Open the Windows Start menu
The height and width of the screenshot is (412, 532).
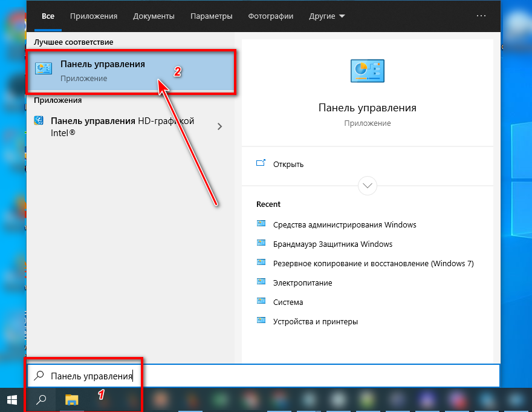click(x=12, y=400)
